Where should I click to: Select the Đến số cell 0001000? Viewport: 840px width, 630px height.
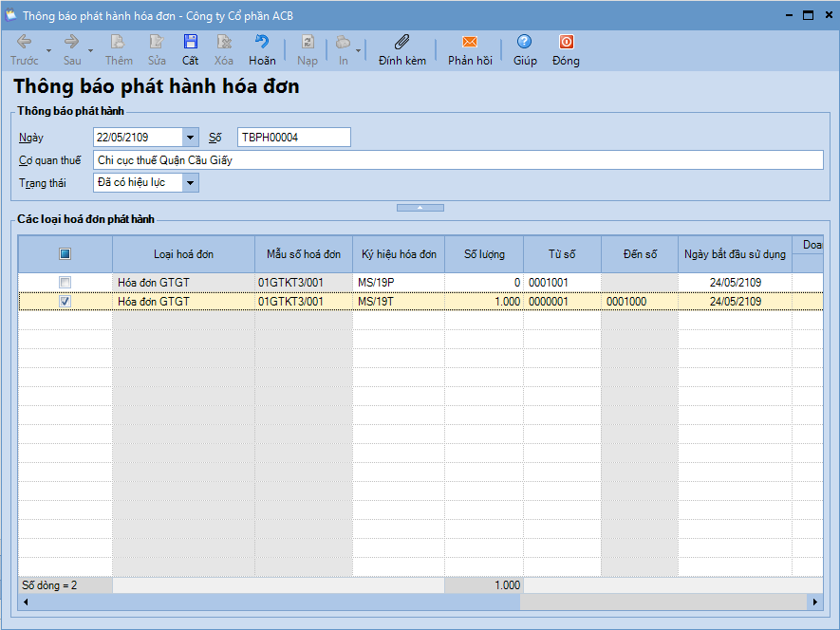point(639,302)
